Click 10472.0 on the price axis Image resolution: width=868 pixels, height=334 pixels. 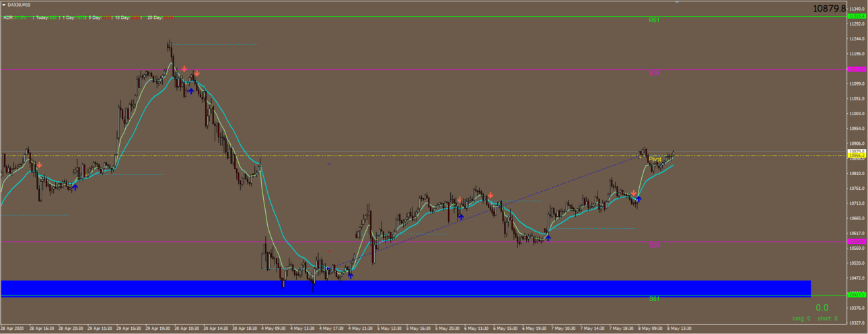(x=857, y=278)
